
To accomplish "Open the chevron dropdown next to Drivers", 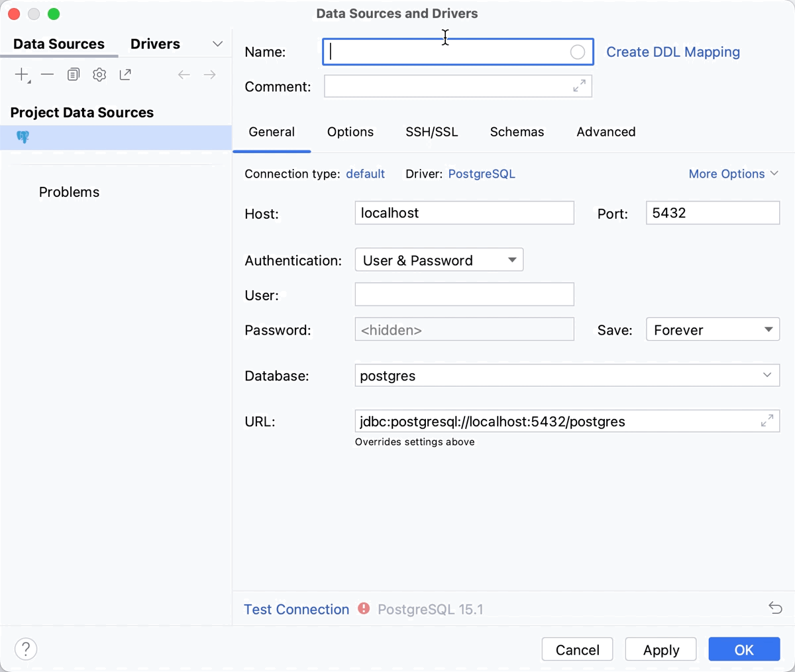I will point(217,44).
